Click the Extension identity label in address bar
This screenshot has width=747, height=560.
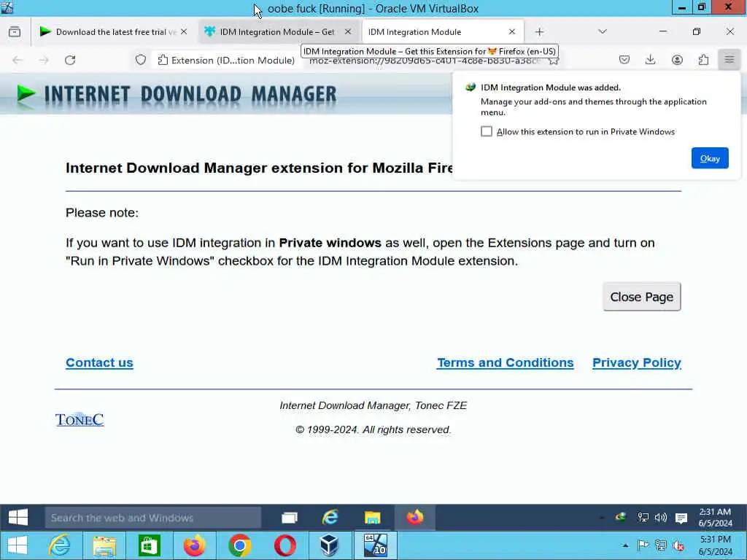226,61
